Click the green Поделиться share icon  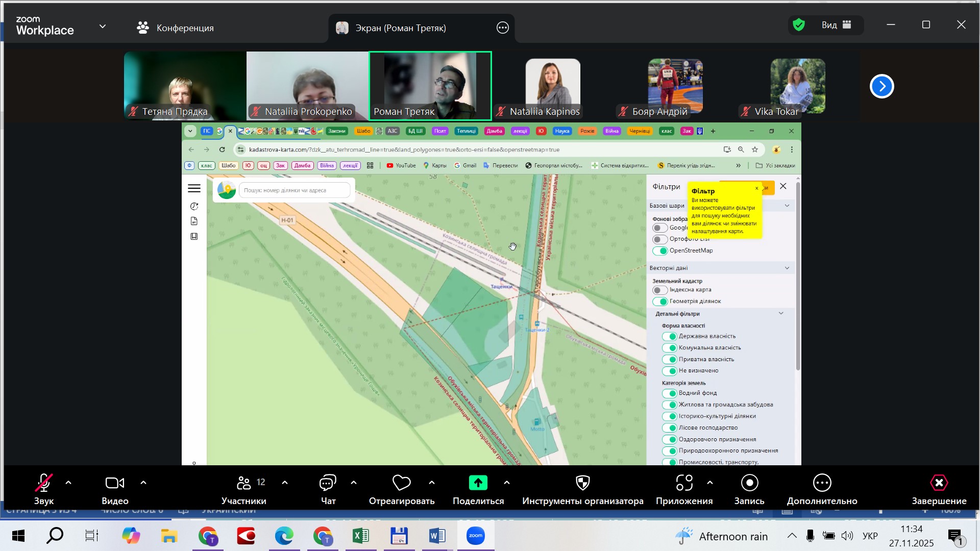(478, 483)
